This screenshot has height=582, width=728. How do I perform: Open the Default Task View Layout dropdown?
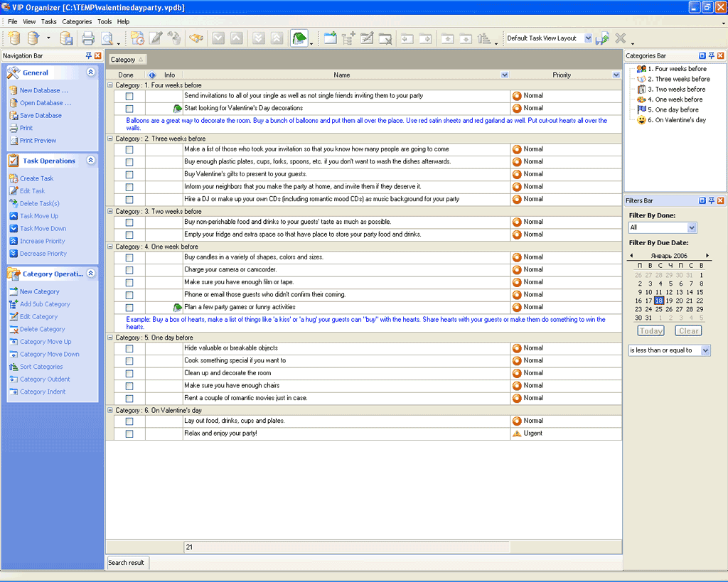click(x=588, y=38)
